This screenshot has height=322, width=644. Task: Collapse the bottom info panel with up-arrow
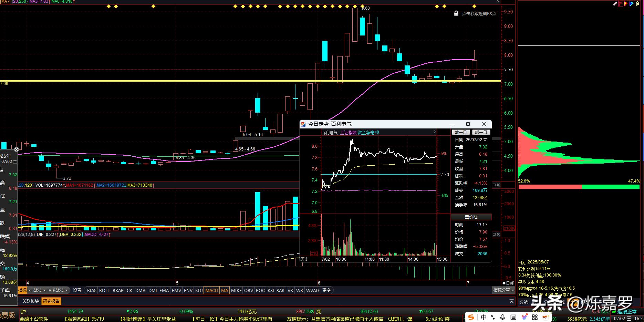point(512,301)
